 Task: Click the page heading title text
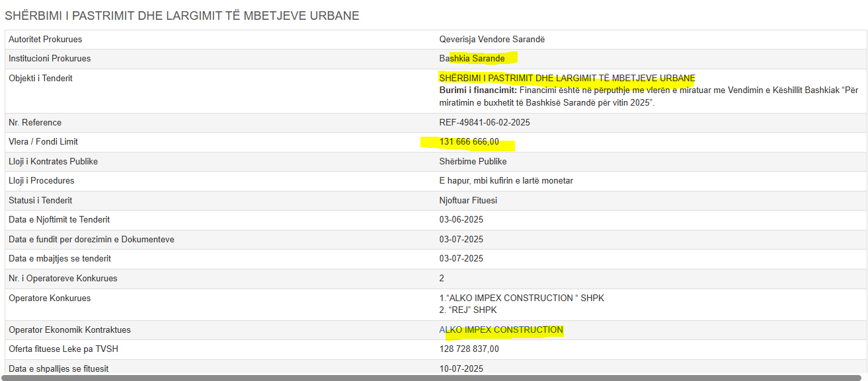(x=182, y=15)
